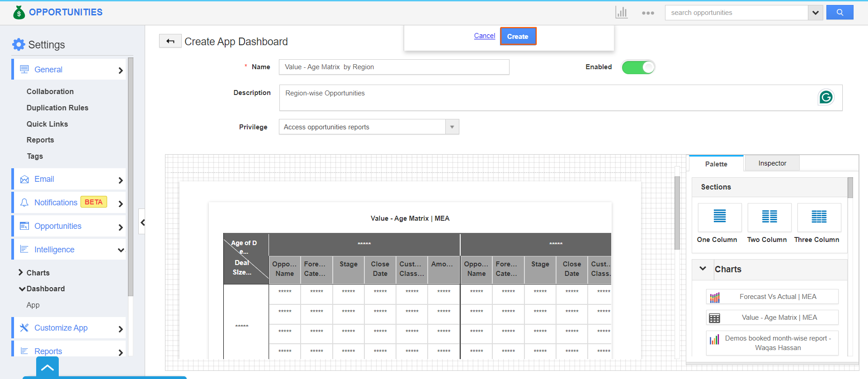Click the Customize App tools icon

click(x=24, y=327)
